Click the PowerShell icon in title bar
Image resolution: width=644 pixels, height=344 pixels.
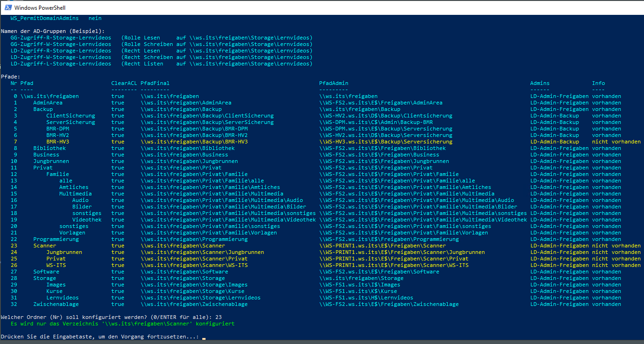coord(8,7)
